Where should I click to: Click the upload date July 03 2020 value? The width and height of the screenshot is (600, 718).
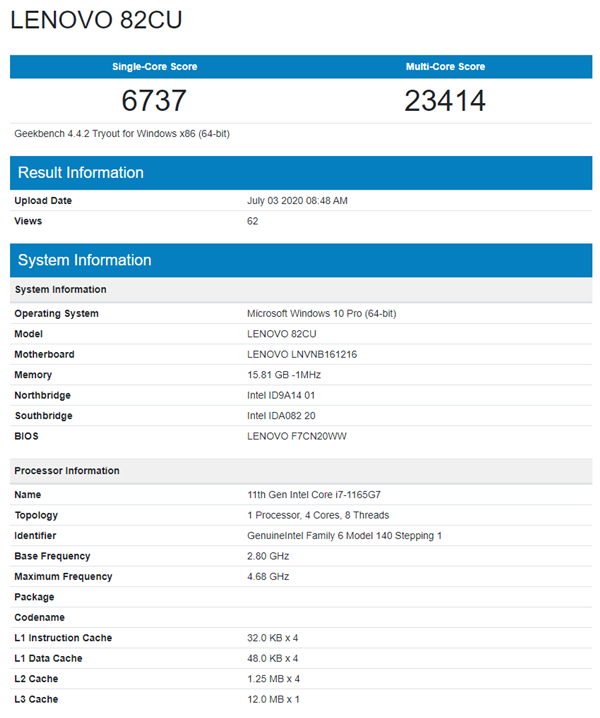coord(297,201)
